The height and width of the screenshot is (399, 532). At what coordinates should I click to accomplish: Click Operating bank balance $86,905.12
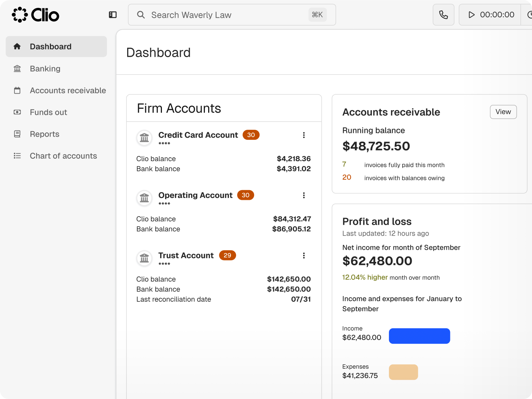pyautogui.click(x=291, y=229)
